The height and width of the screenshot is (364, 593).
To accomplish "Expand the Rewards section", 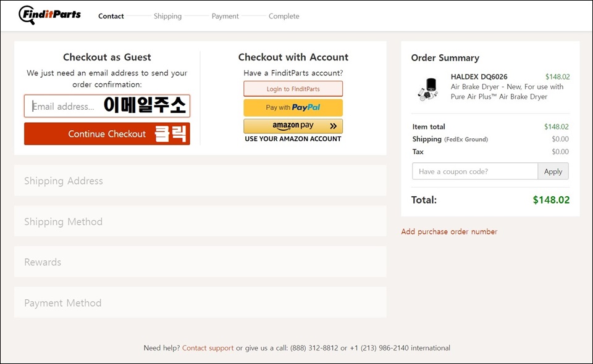I will [x=200, y=262].
